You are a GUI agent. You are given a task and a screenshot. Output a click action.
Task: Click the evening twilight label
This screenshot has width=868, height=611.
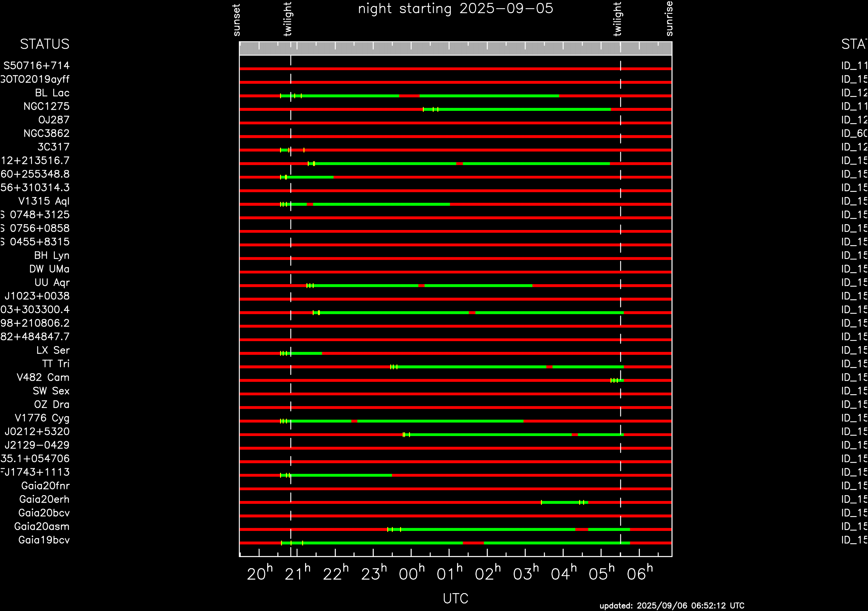pos(288,19)
